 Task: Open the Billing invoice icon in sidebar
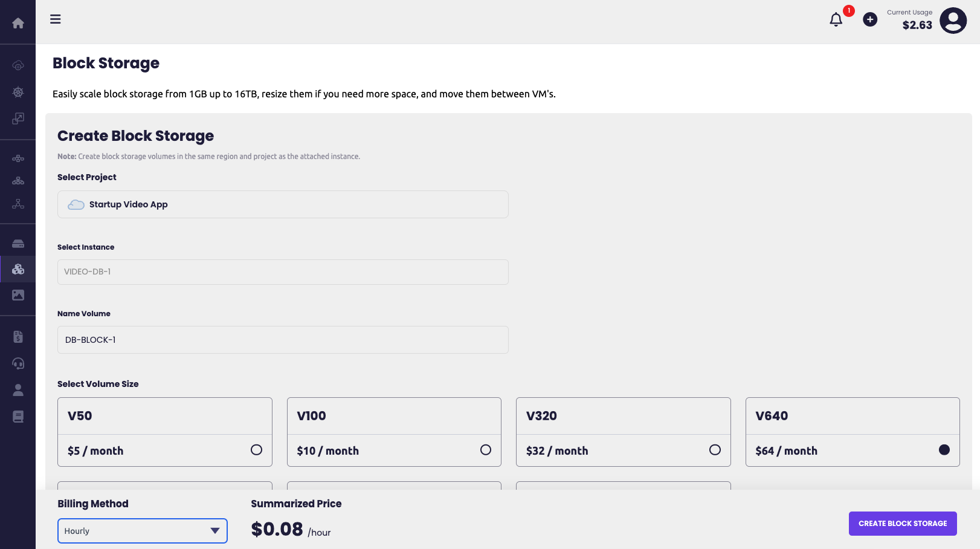(18, 336)
